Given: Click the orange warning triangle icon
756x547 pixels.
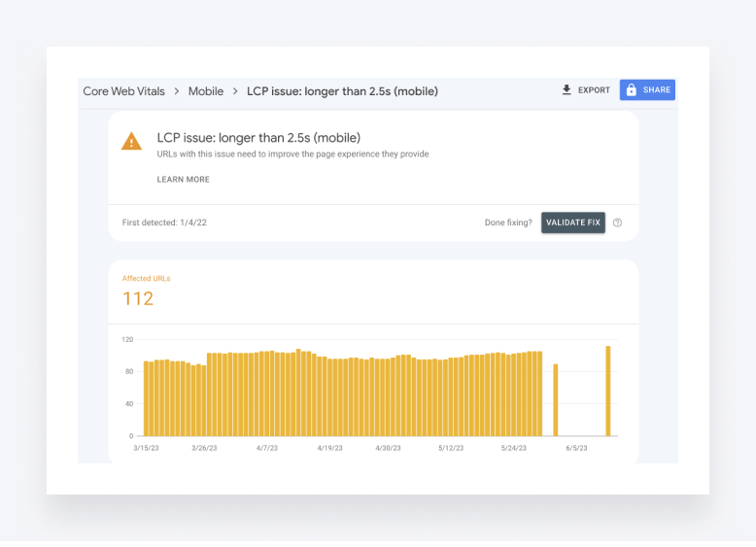Looking at the screenshot, I should [131, 142].
